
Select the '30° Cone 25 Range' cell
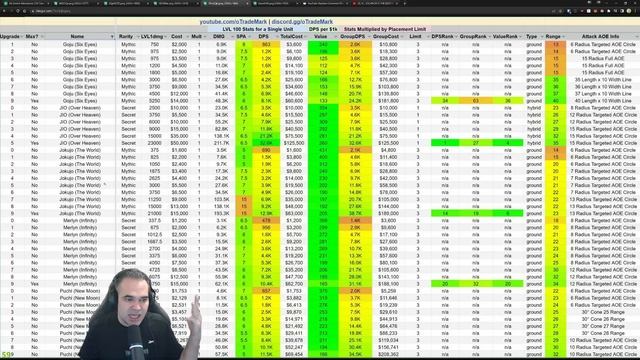603,312
